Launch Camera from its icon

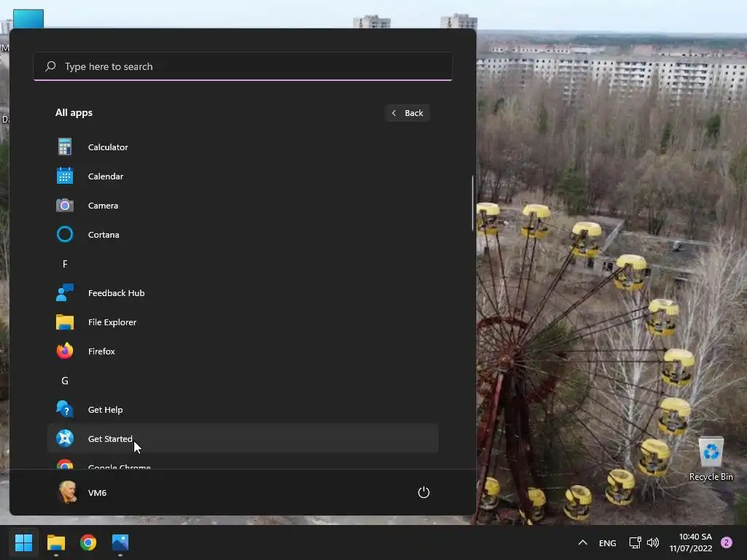coord(65,205)
